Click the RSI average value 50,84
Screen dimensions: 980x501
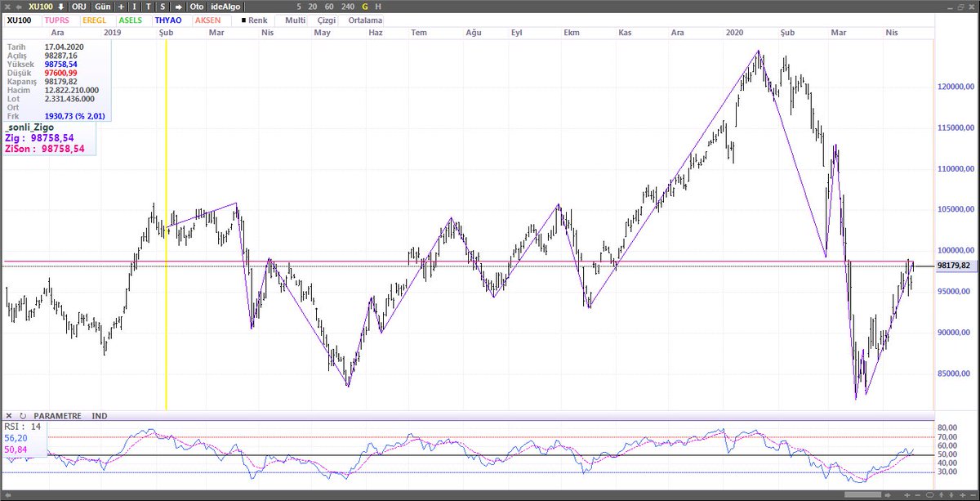click(x=16, y=449)
